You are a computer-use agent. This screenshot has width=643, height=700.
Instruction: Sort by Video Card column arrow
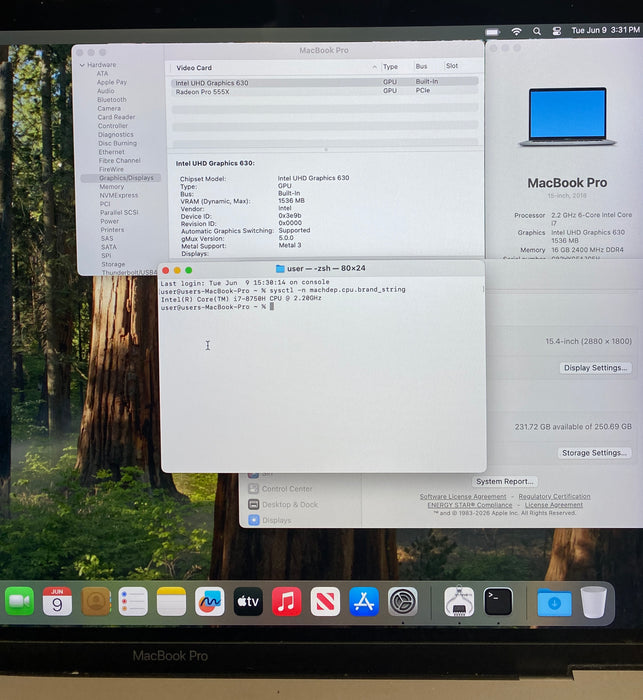(x=374, y=67)
